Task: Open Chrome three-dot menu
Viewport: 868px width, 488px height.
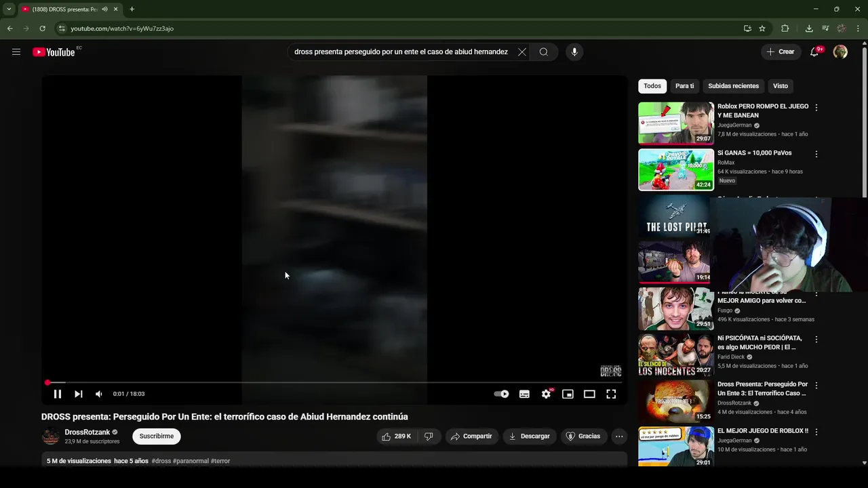Action: tap(859, 28)
